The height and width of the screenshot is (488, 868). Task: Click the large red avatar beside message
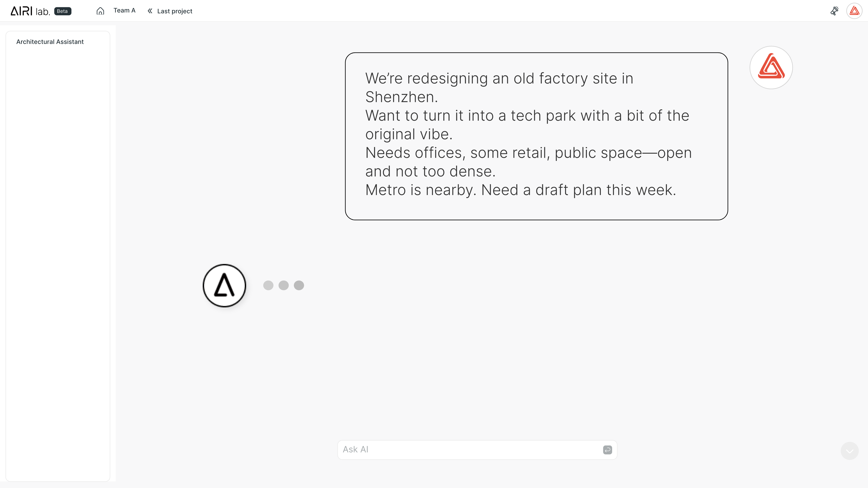(x=771, y=68)
